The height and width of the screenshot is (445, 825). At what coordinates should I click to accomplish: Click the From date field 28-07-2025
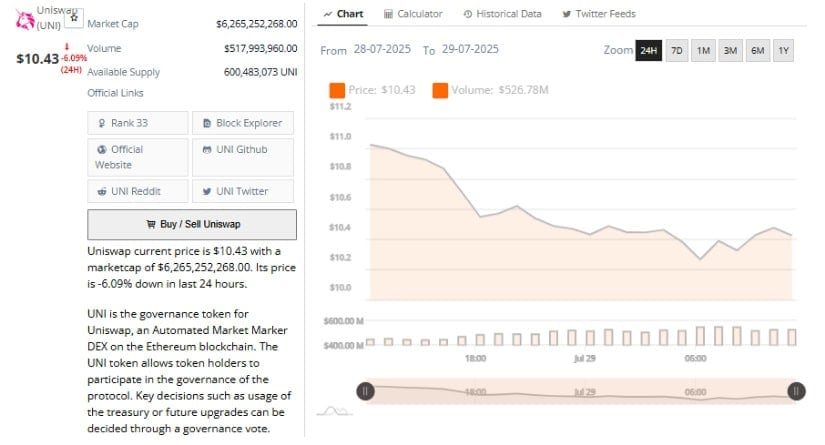(382, 49)
